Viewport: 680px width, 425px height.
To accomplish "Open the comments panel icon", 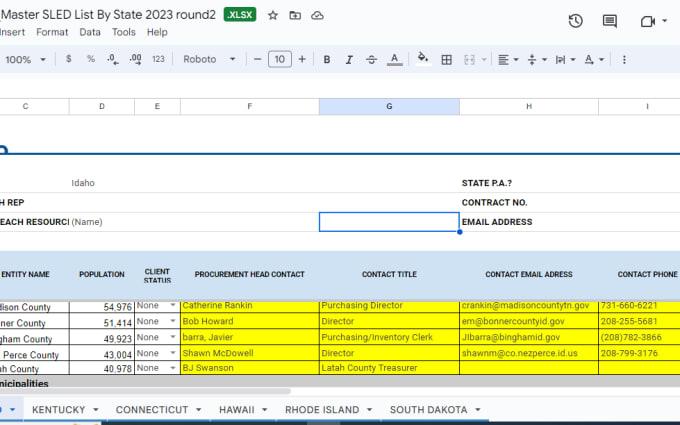I will tap(610, 21).
